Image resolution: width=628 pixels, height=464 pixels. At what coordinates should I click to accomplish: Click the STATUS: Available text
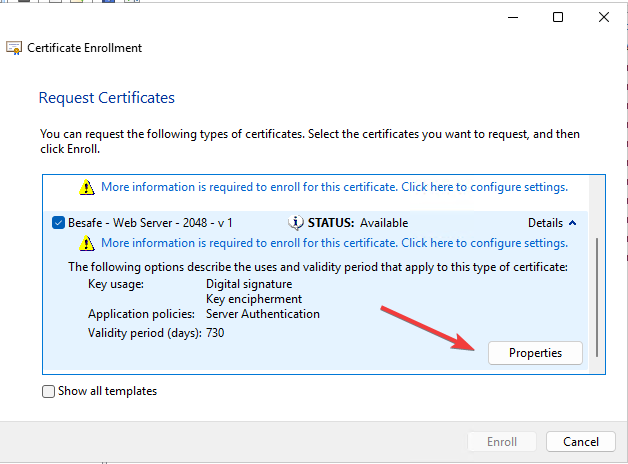358,223
